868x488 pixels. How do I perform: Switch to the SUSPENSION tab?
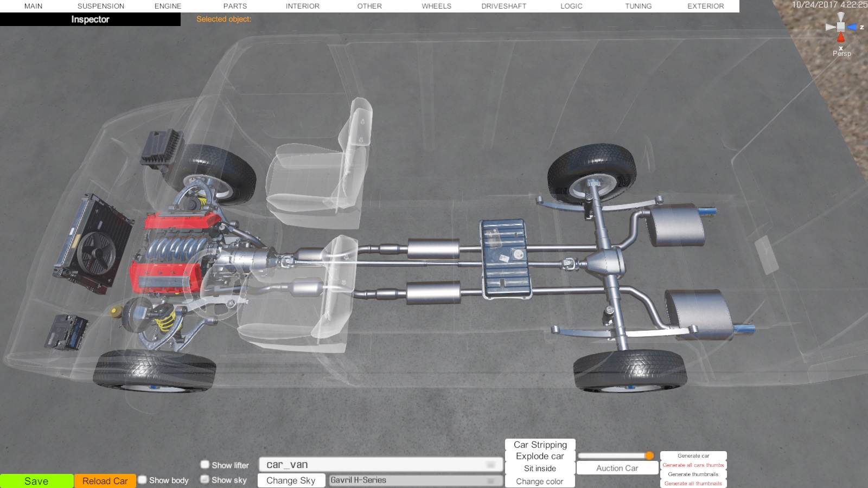[x=101, y=6]
